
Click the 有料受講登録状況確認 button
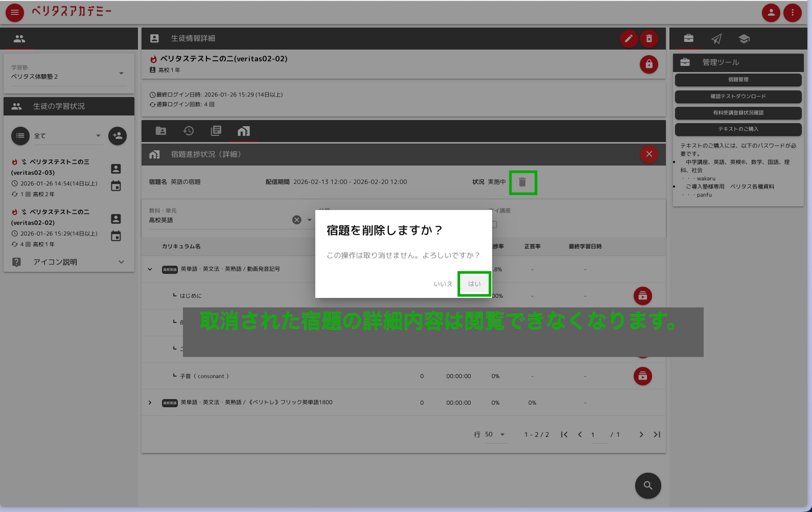pyautogui.click(x=738, y=113)
